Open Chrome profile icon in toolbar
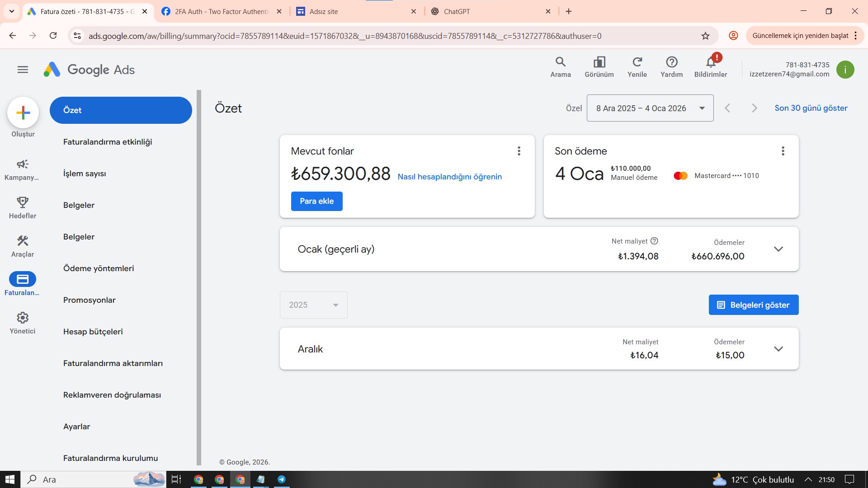 click(733, 36)
